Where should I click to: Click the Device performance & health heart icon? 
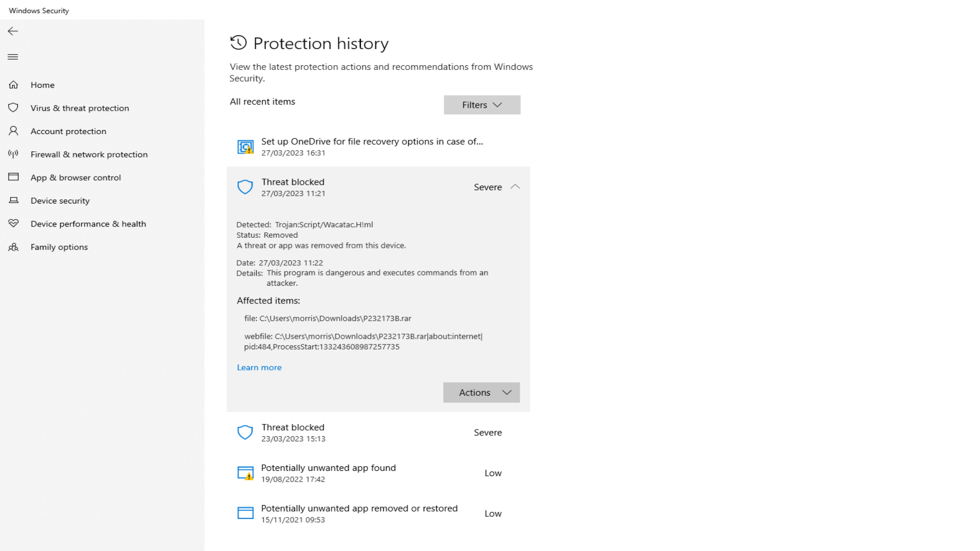click(x=13, y=223)
